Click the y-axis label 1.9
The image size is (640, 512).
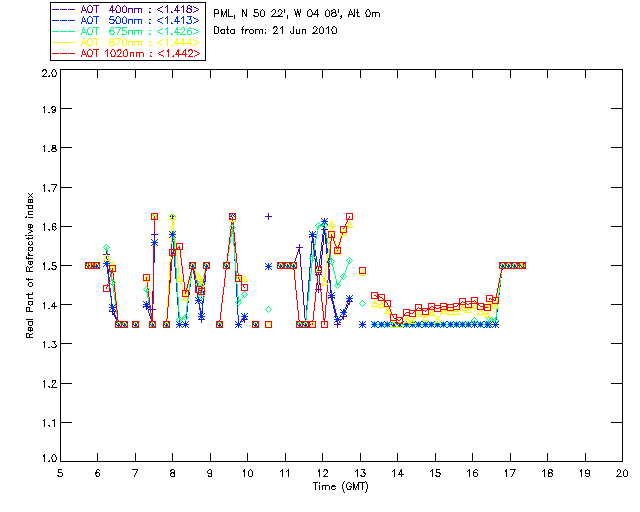(x=49, y=109)
